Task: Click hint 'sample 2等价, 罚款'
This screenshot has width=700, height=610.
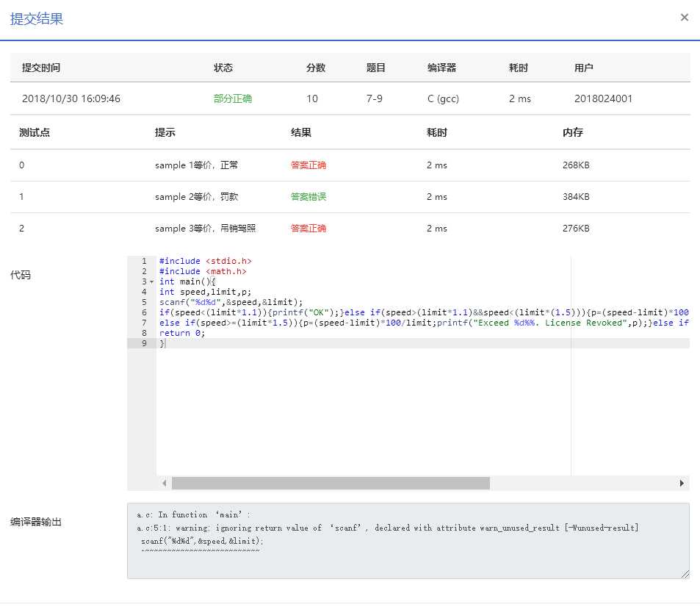Action: point(196,197)
